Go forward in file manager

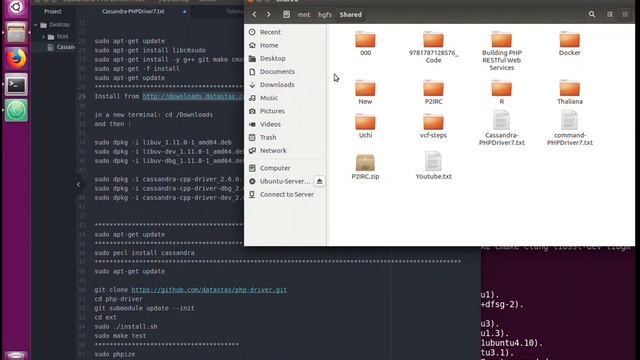(x=269, y=14)
